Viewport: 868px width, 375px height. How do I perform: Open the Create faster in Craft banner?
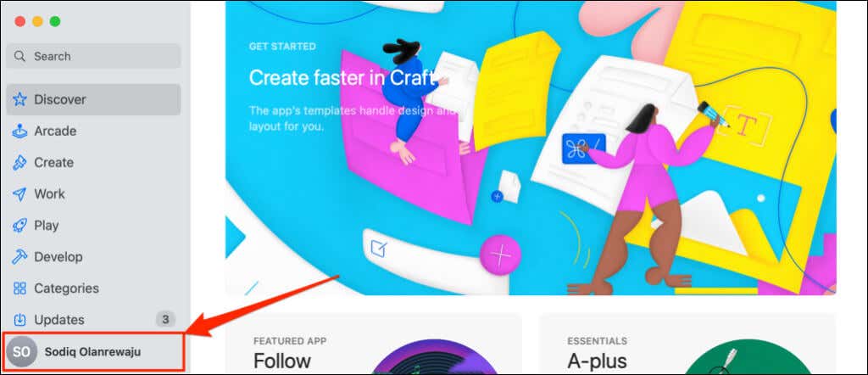click(x=531, y=148)
